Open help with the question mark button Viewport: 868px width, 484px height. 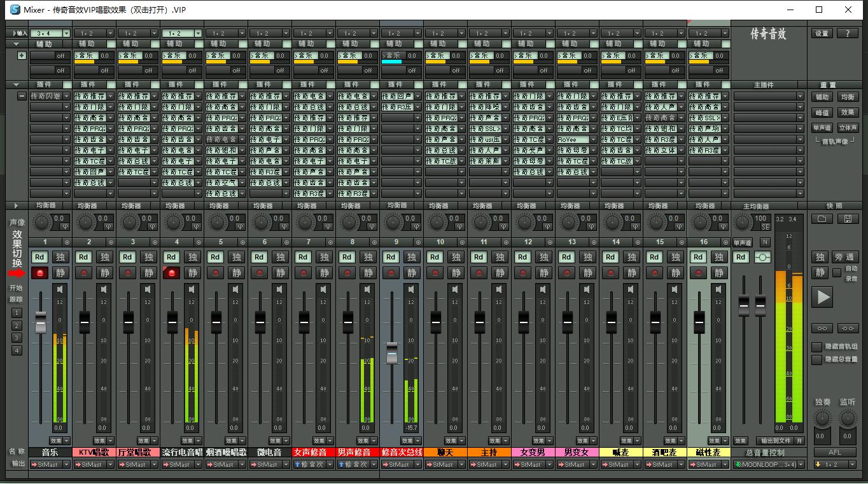pos(847,34)
